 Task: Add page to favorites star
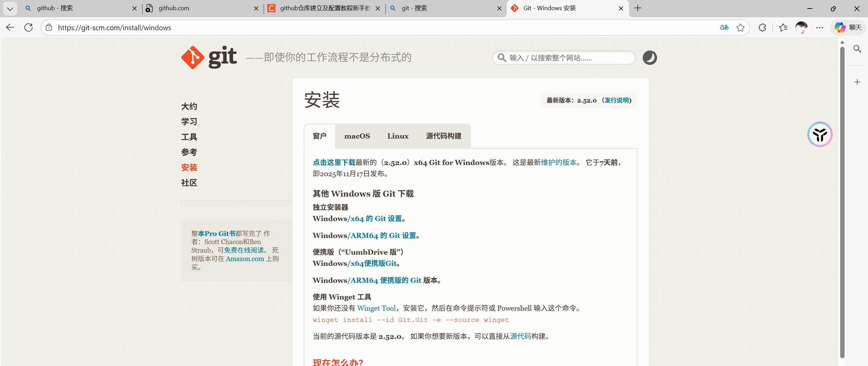[740, 28]
